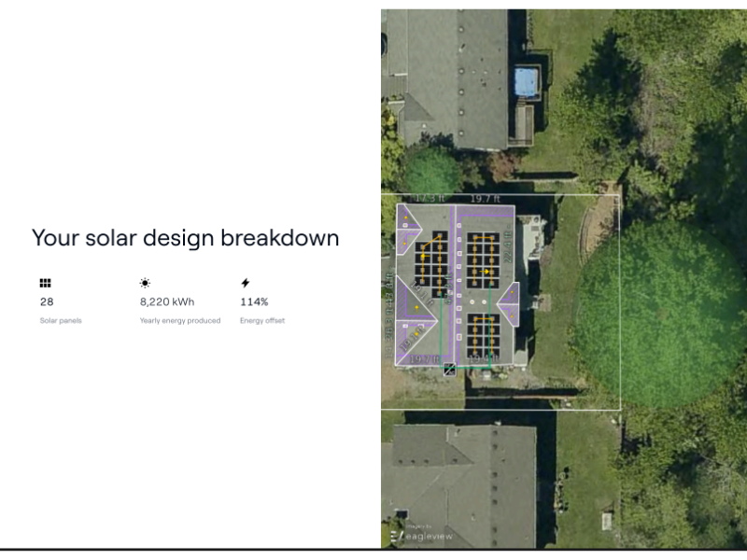Click the "Yearly energy produced" label
Viewport: 747px width, 560px height.
(180, 321)
